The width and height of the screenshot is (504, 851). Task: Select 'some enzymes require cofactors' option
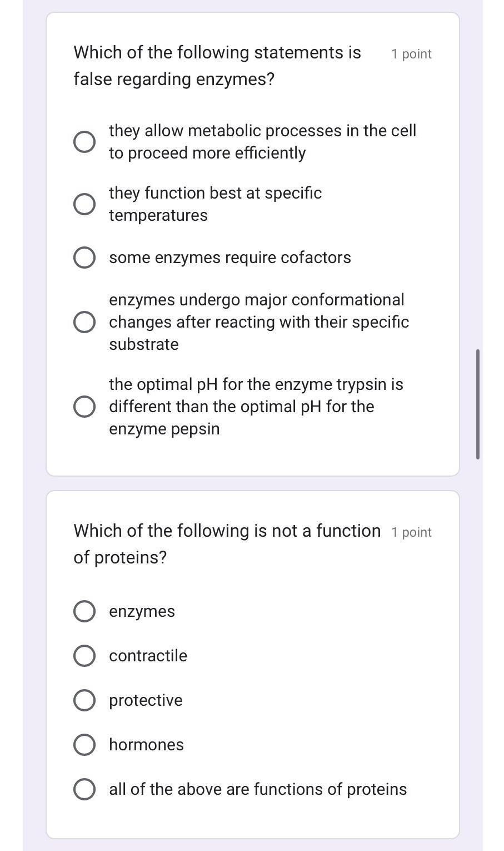tap(84, 258)
